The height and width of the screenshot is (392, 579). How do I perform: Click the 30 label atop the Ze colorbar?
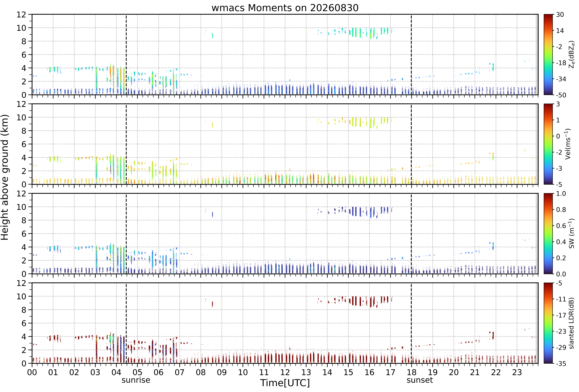560,15
